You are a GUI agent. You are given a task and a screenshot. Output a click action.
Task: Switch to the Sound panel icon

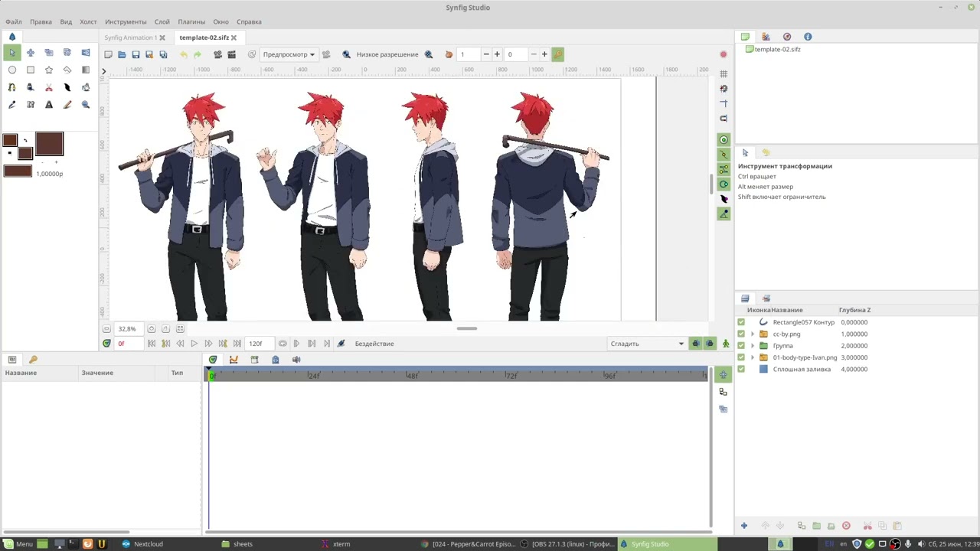coord(296,360)
